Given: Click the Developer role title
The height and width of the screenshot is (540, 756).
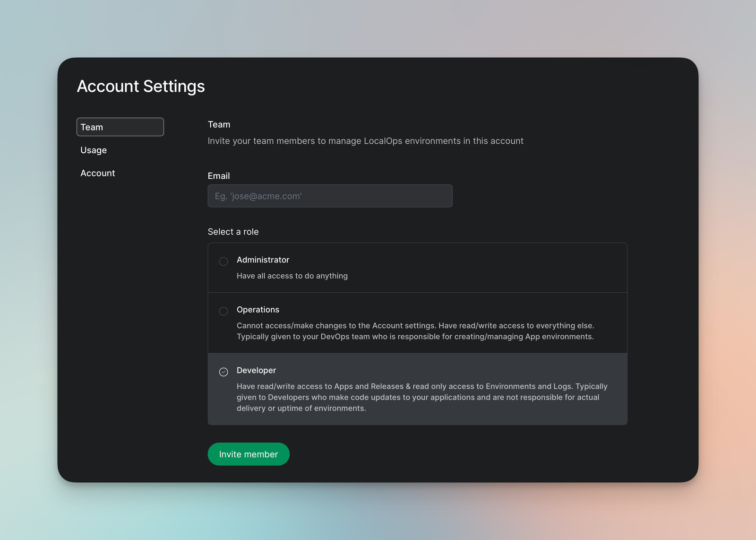Looking at the screenshot, I should pos(256,371).
